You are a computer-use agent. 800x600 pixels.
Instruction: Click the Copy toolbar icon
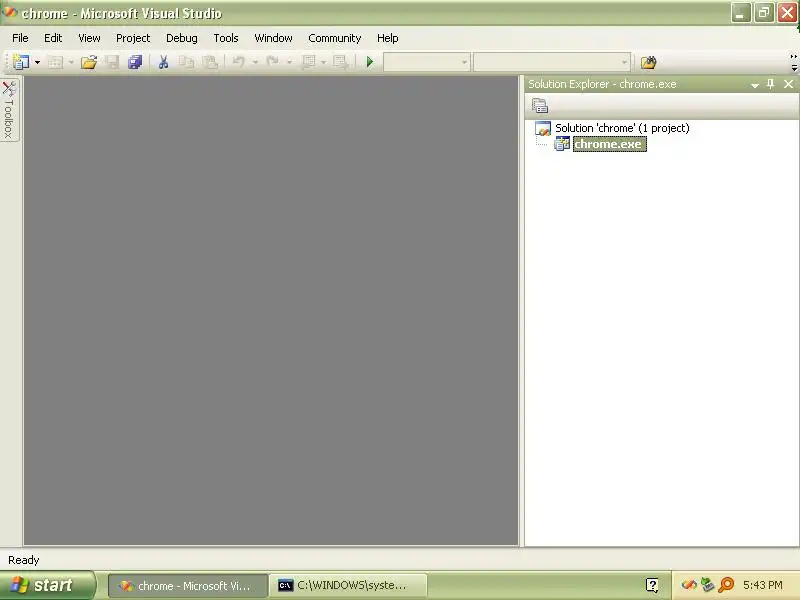click(186, 62)
